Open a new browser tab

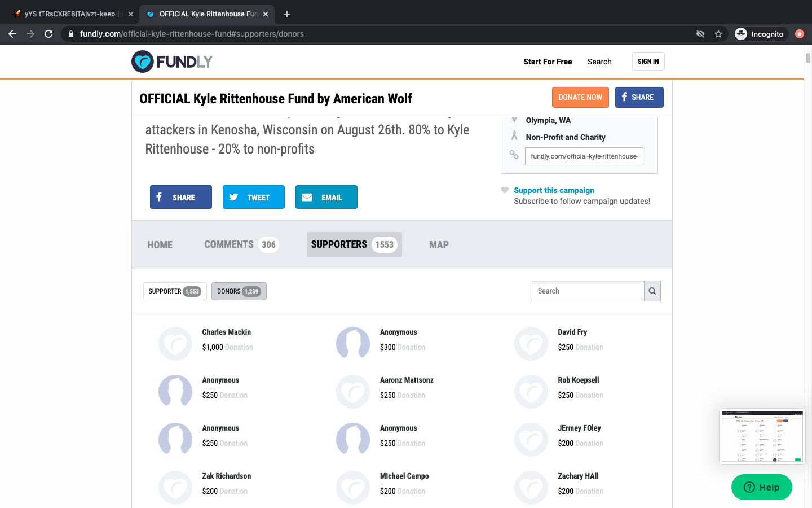[287, 14]
